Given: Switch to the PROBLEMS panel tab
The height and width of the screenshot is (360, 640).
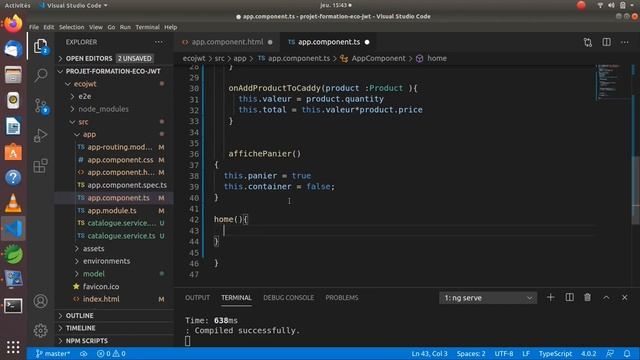Looking at the screenshot, I should (x=342, y=298).
